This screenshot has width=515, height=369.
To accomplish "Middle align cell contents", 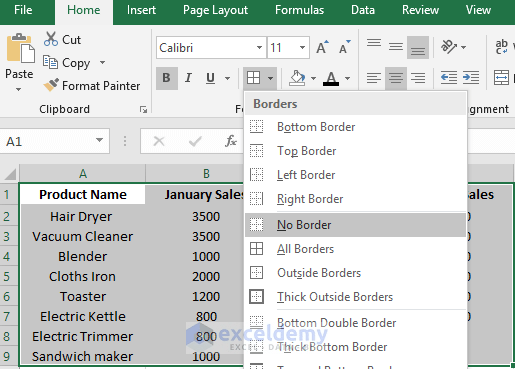I will 396,47.
